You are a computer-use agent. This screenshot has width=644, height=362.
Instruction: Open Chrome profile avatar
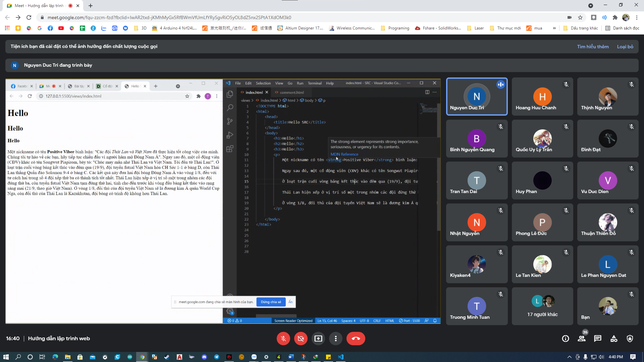tap(626, 17)
